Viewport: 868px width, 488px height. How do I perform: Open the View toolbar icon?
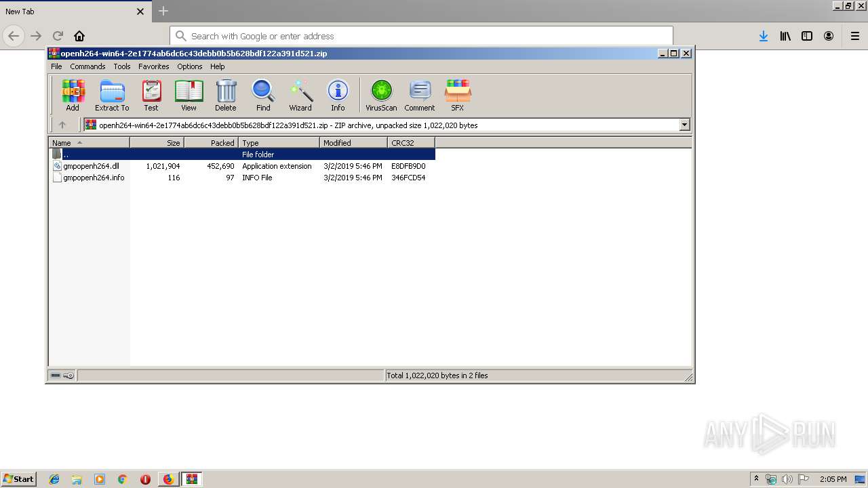coord(189,95)
